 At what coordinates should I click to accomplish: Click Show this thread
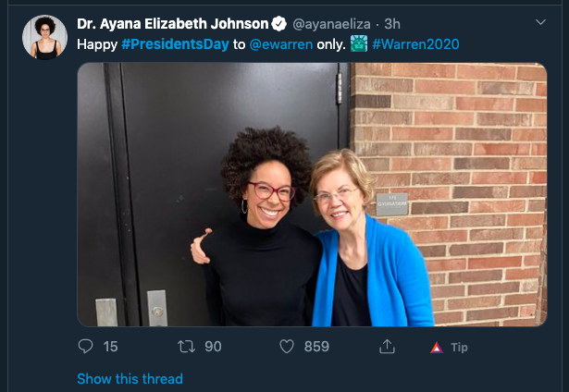coord(130,378)
